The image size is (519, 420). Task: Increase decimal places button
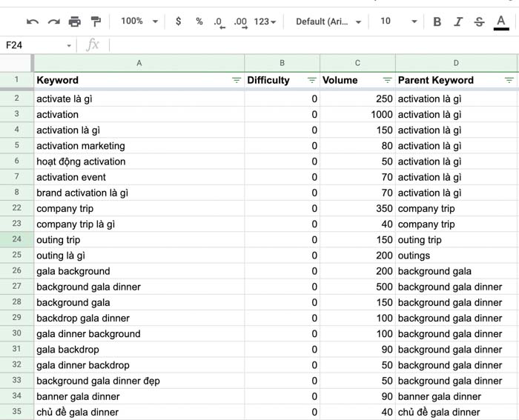240,22
